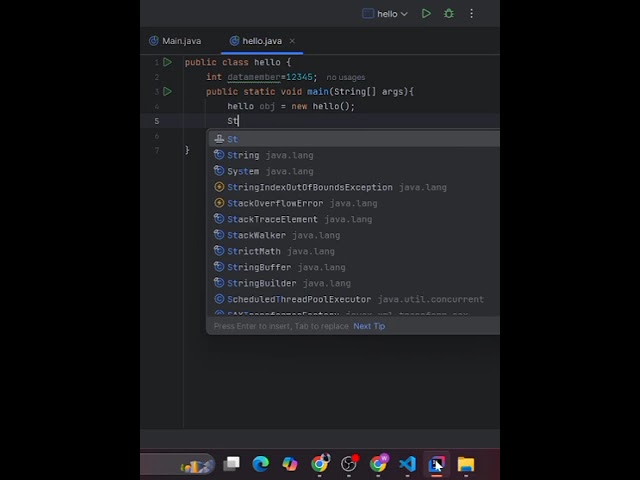Click the no usages inlay hint
This screenshot has width=640, height=480.
345,77
